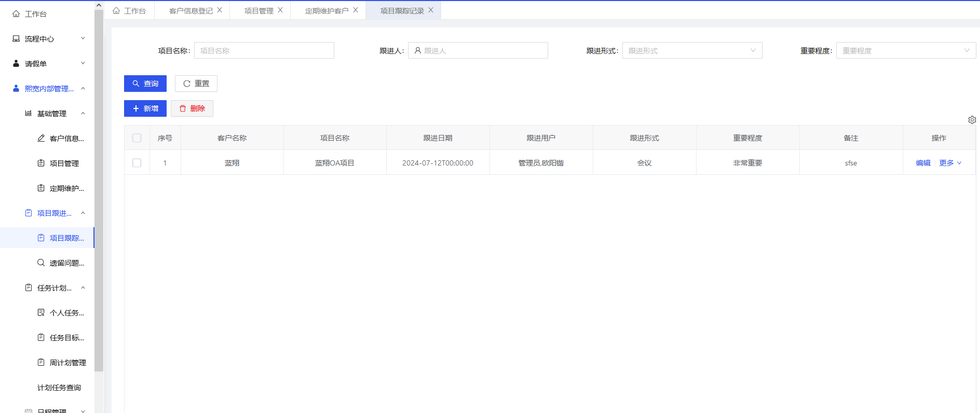Close the 客户信息登记 tab
This screenshot has width=980, height=413.
coord(220,10)
